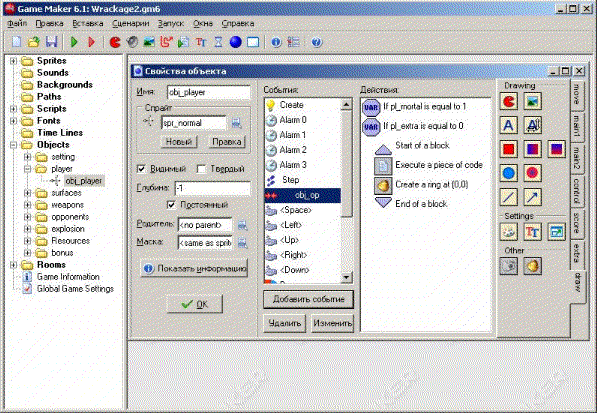Confirm with the OK button
This screenshot has height=414, width=597.
point(195,304)
